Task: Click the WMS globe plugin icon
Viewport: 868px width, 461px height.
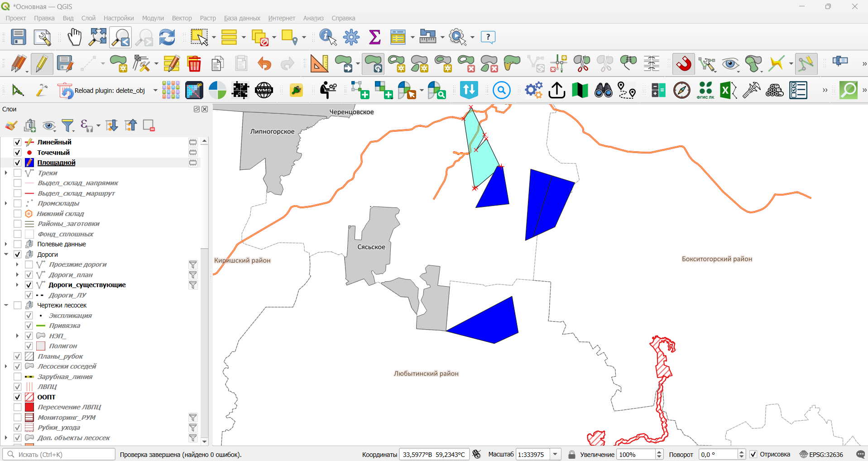Action: pos(264,91)
